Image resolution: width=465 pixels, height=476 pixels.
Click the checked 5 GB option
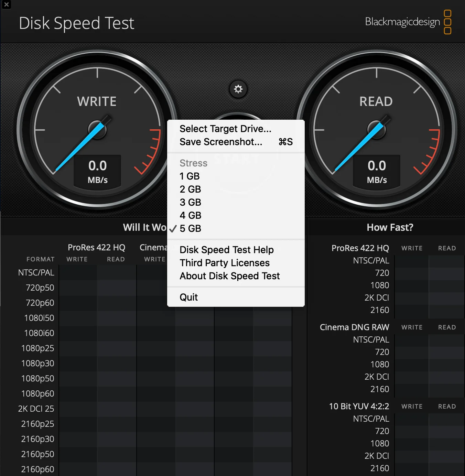(x=190, y=228)
